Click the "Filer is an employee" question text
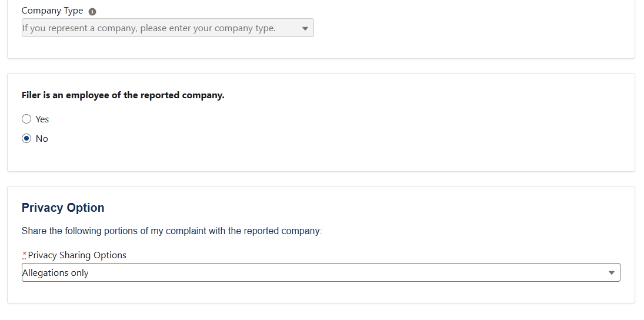644x320 pixels. (123, 95)
